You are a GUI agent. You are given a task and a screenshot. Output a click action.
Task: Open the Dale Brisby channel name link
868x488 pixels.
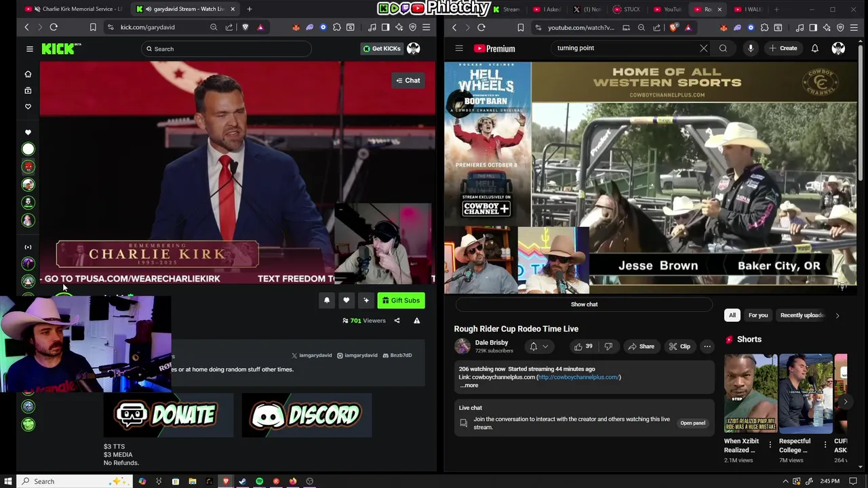coord(492,342)
